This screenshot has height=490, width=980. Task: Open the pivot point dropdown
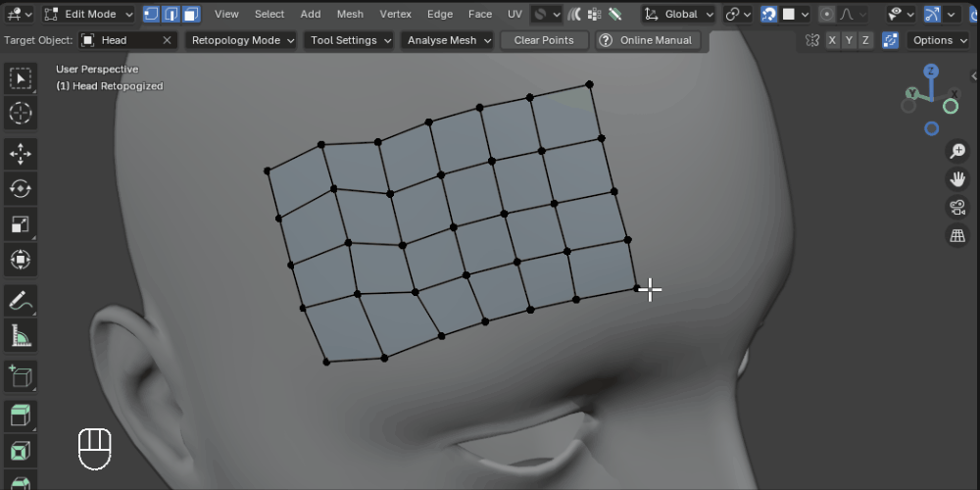click(x=738, y=14)
